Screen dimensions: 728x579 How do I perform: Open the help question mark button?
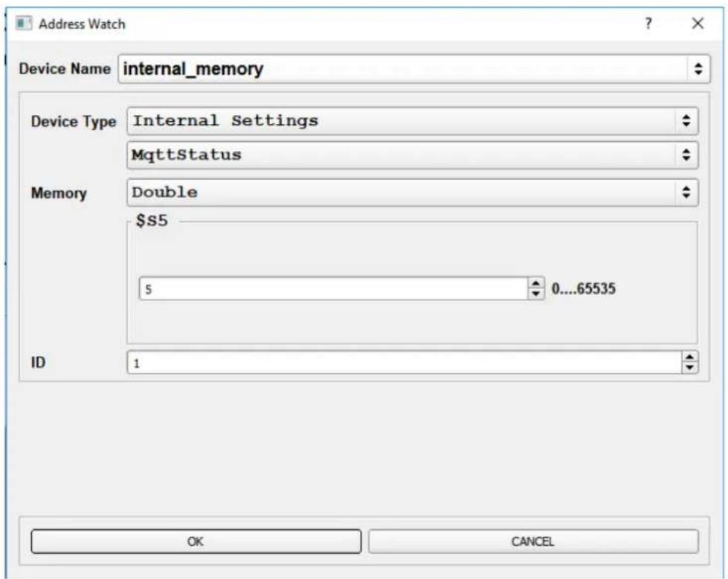(648, 23)
